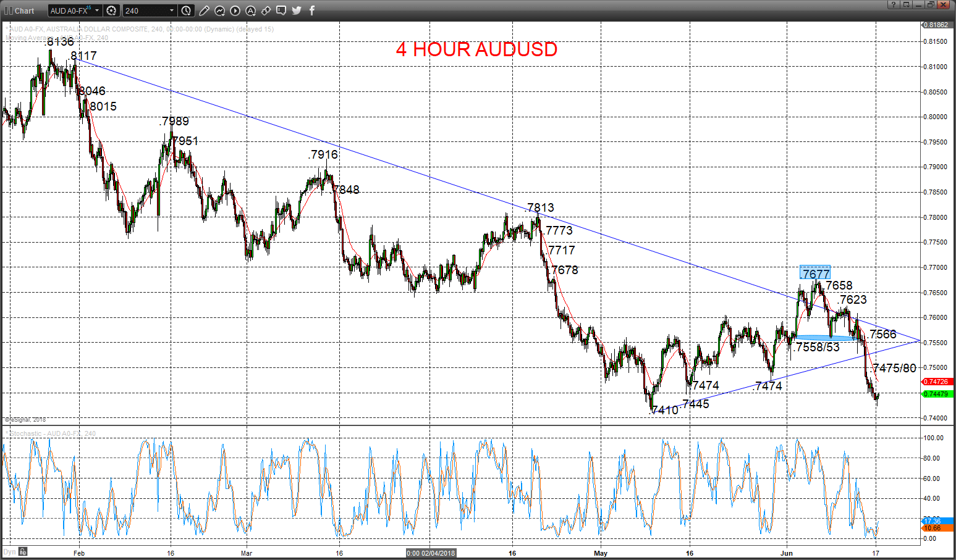Click the 'Jun' time axis label
Viewport: 956px width, 560px height.
tap(787, 553)
